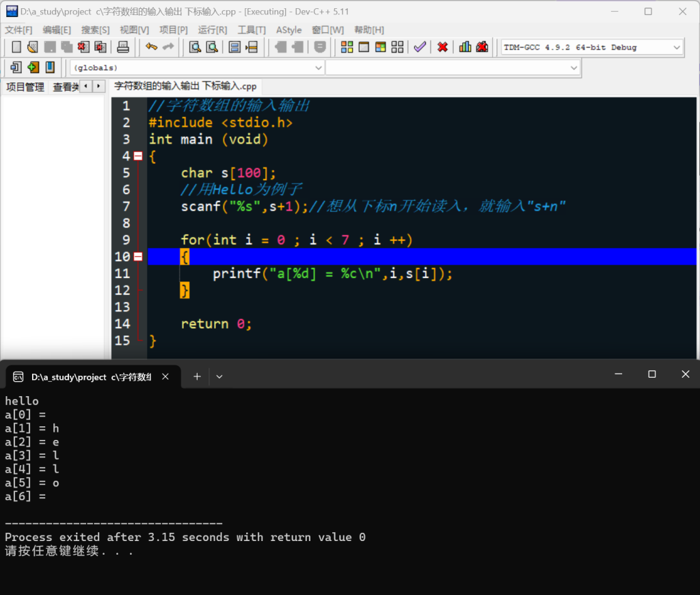The height and width of the screenshot is (595, 700).
Task: Select the 字符数组的输入输出 下标输入.cpp editor tab
Action: click(185, 86)
